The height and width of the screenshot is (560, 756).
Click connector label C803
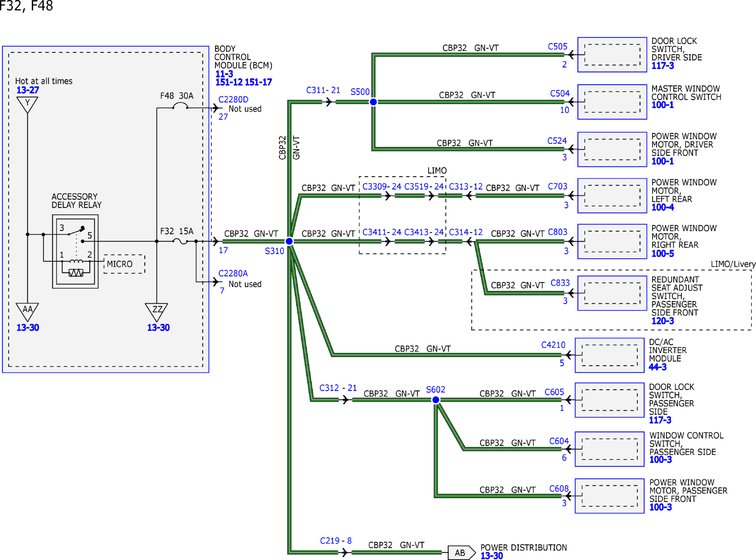point(558,232)
